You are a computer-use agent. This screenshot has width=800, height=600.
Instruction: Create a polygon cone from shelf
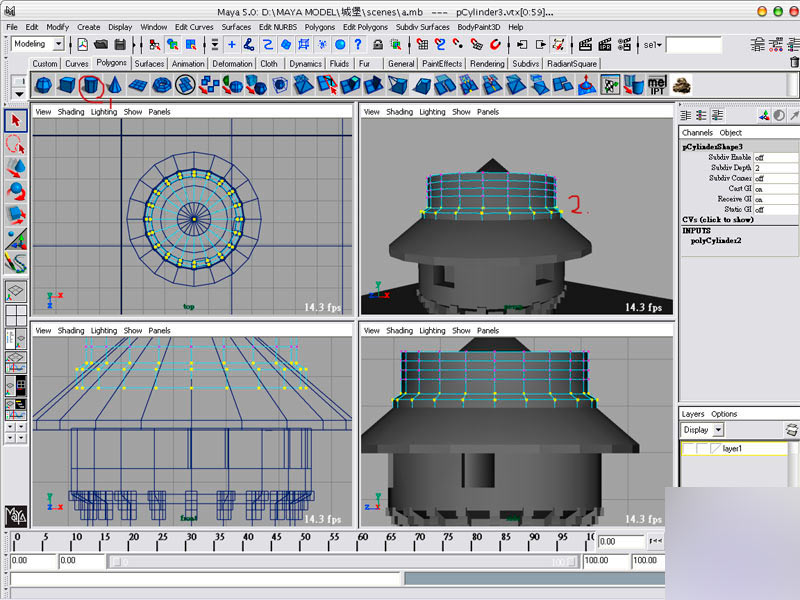coord(115,86)
